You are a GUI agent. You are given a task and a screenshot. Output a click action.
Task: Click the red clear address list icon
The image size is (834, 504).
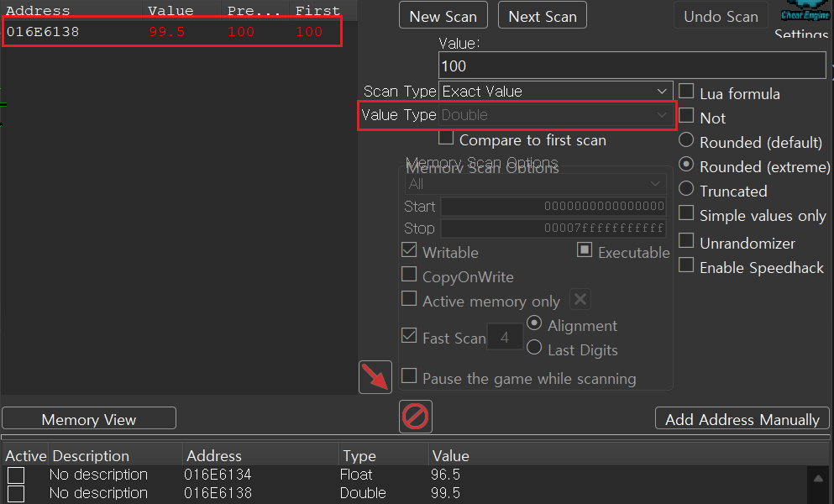click(x=416, y=416)
